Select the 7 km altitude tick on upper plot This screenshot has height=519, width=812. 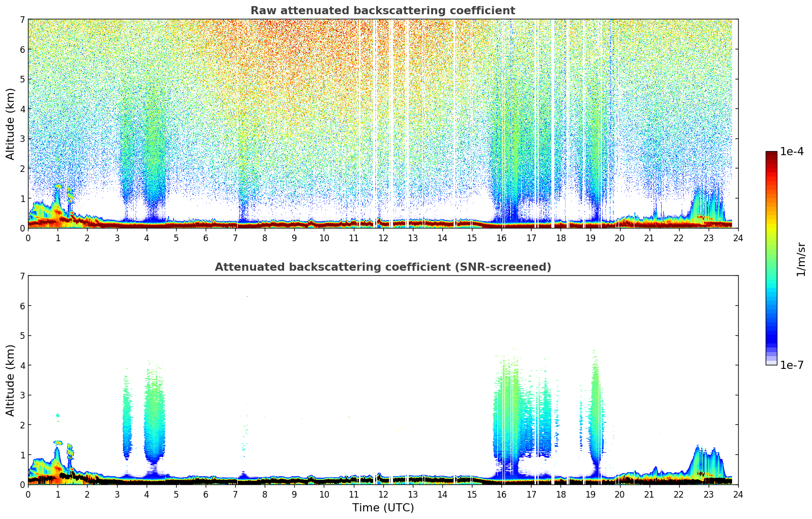[x=22, y=20]
